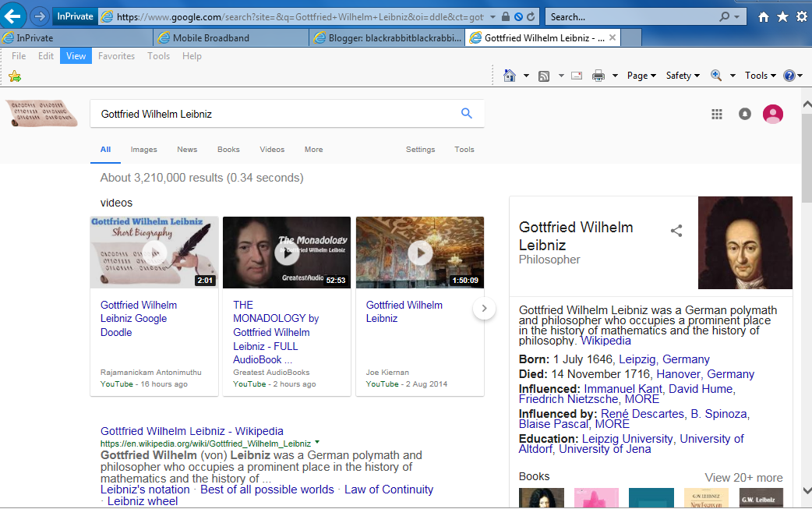
Task: Open the Help question mark icon
Action: [x=789, y=76]
